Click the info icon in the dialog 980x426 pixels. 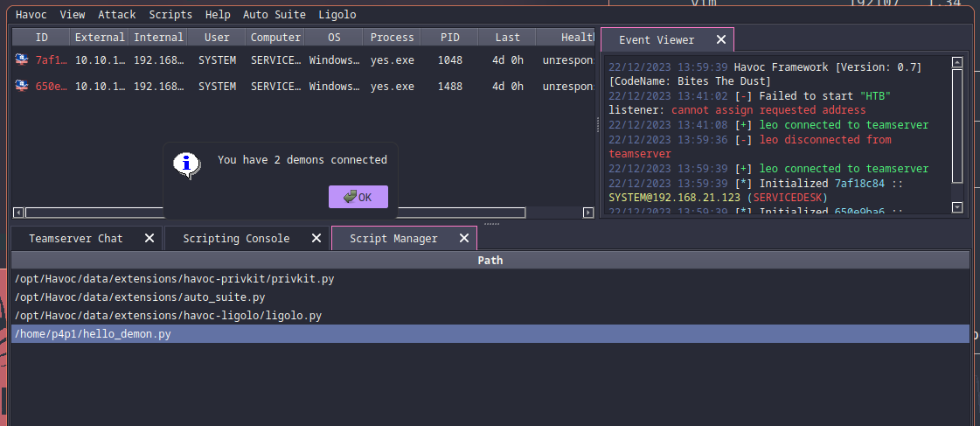186,163
